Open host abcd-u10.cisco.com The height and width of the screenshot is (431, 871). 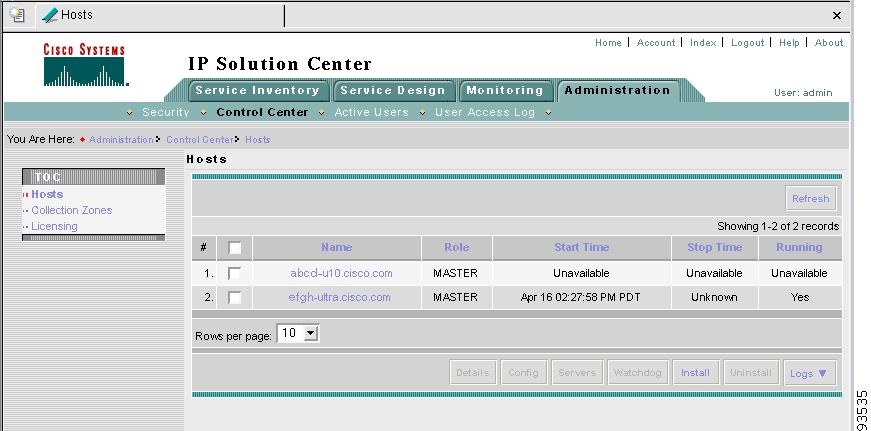[341, 273]
